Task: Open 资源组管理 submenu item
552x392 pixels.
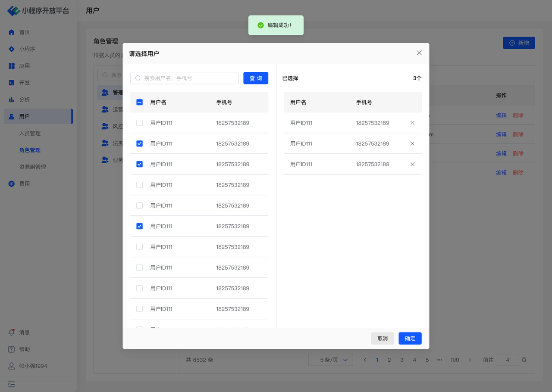Action: [32, 167]
